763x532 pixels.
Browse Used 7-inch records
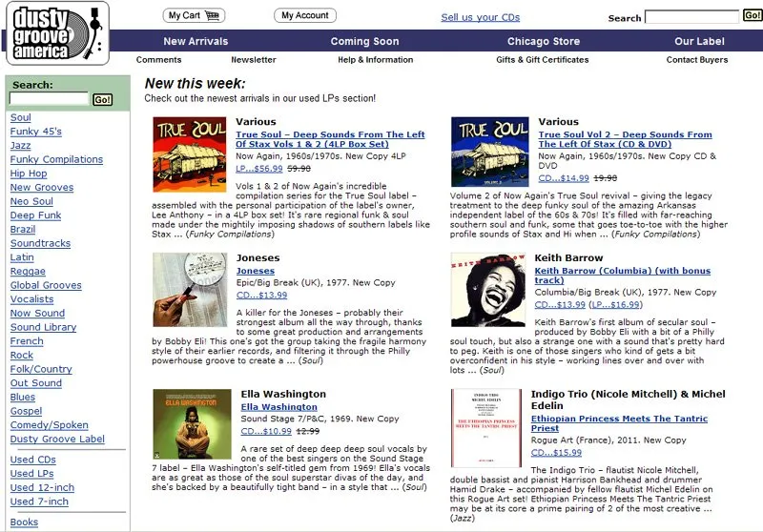[39, 501]
